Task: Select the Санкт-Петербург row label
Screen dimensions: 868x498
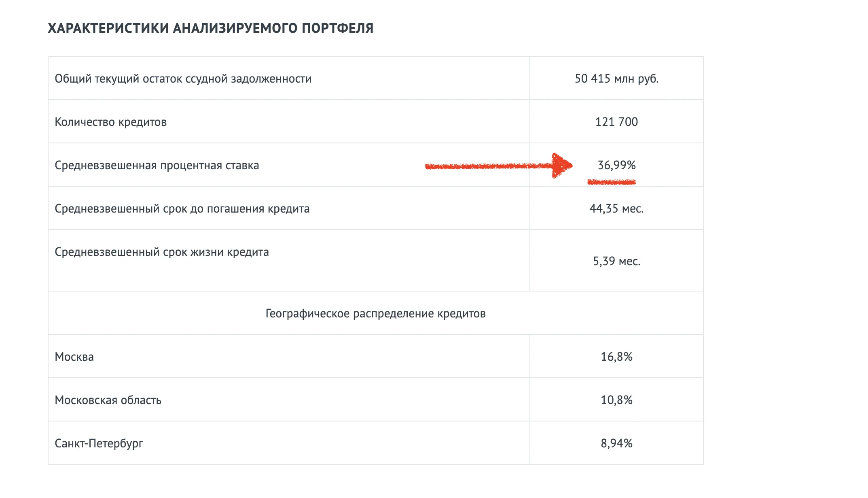Action: coord(99,443)
